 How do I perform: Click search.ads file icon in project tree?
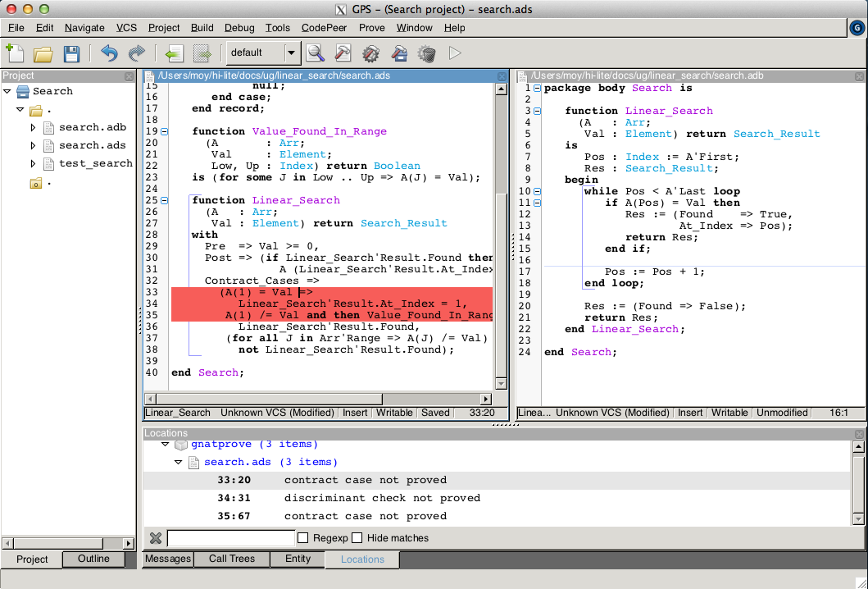click(48, 146)
